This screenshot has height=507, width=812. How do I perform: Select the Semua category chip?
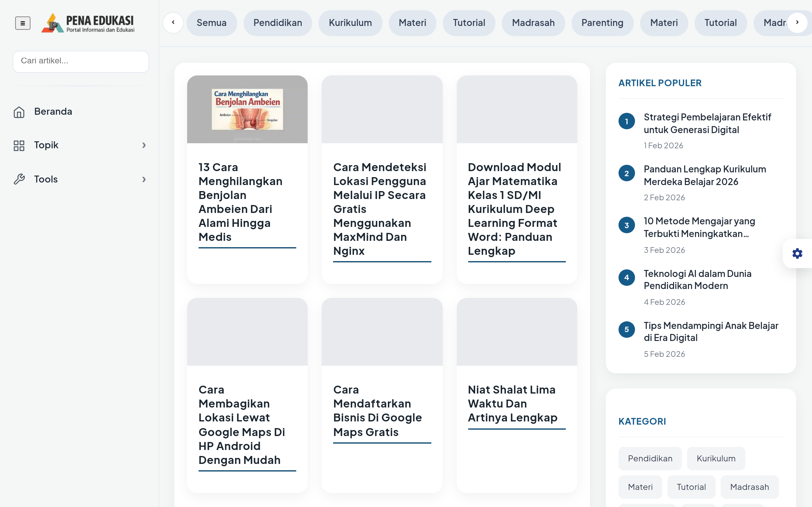pos(212,22)
